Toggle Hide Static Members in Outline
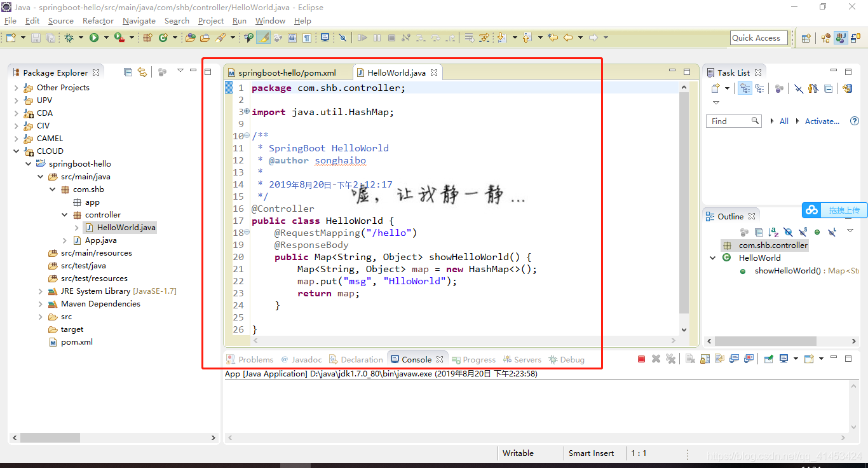The width and height of the screenshot is (868, 468). [x=803, y=232]
